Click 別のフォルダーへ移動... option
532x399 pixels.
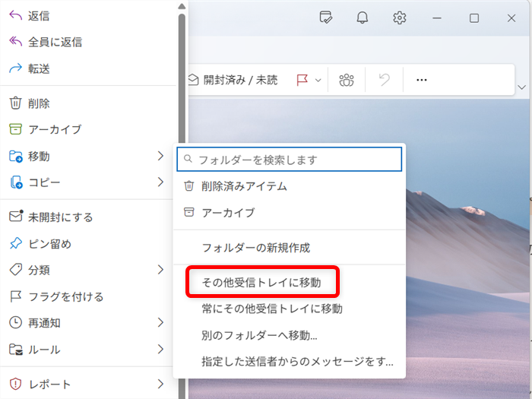pyautogui.click(x=259, y=335)
